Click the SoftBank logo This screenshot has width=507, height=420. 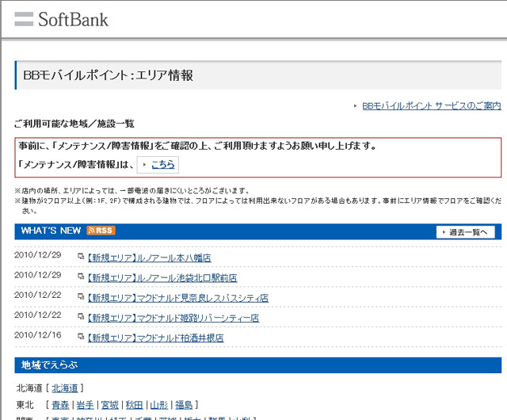point(61,19)
